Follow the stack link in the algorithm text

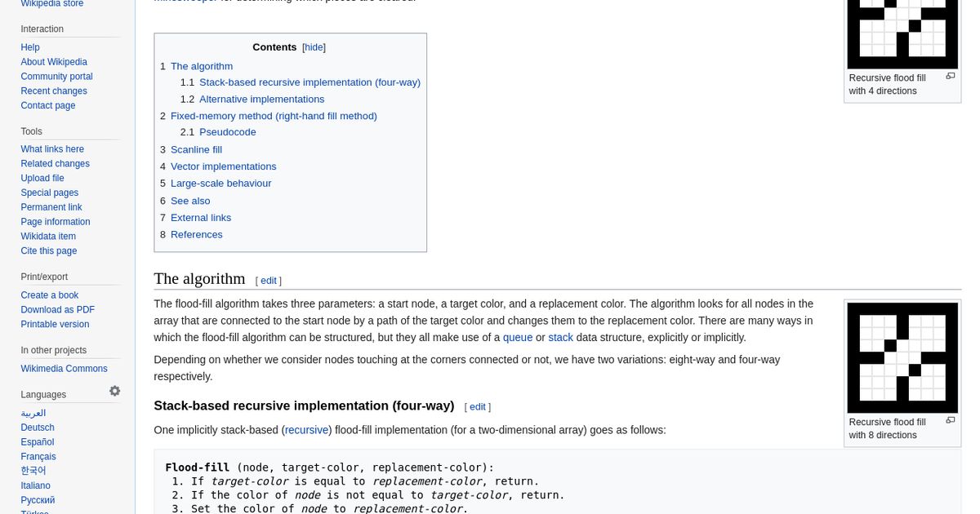click(x=560, y=337)
